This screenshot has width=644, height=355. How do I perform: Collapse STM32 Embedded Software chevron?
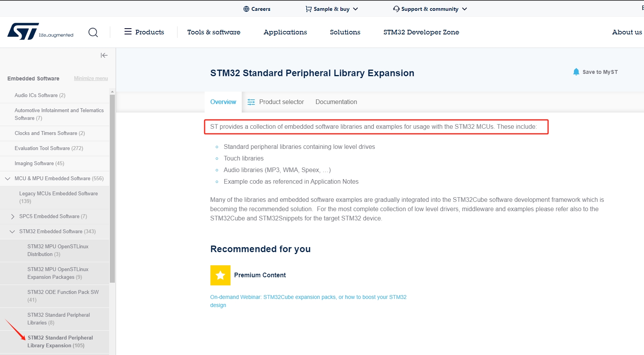pos(12,231)
